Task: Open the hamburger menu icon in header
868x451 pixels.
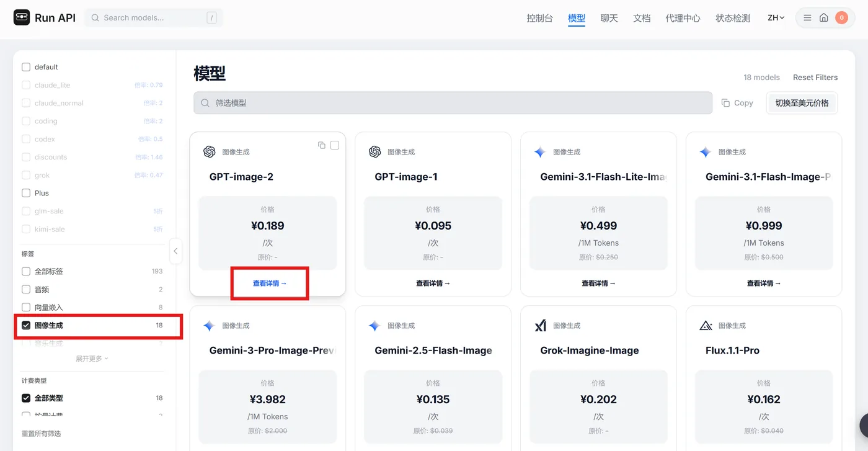Action: [807, 18]
